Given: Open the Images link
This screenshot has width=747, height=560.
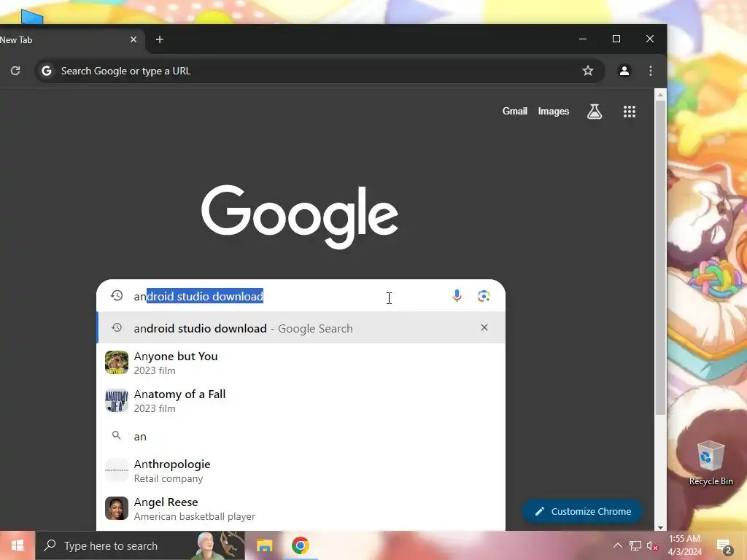Looking at the screenshot, I should pyautogui.click(x=554, y=112).
